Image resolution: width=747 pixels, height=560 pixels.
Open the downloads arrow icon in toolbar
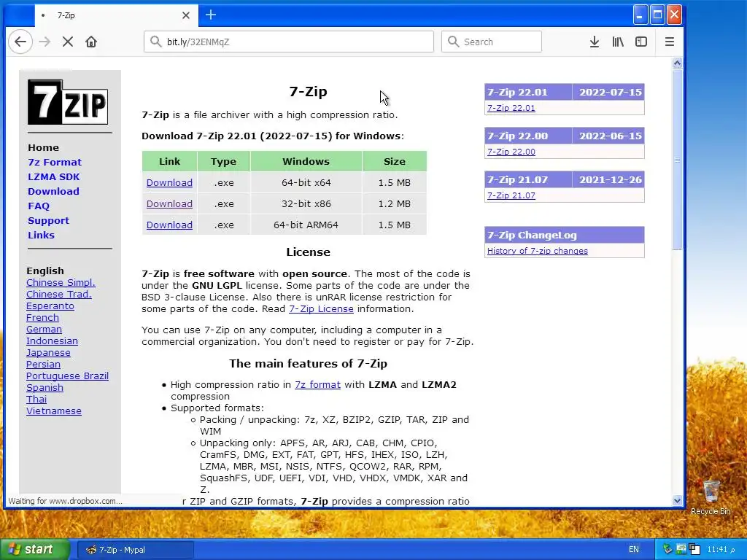pyautogui.click(x=594, y=42)
